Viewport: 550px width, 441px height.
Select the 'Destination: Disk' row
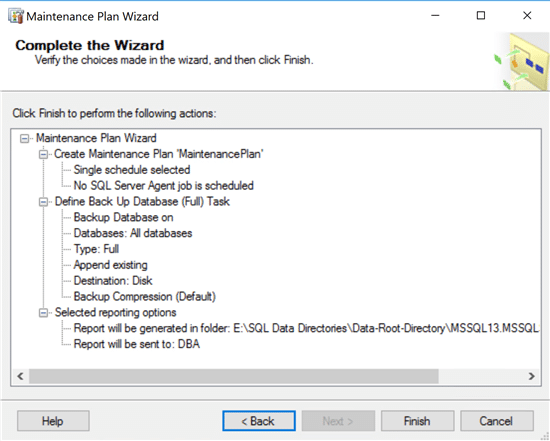click(x=113, y=281)
